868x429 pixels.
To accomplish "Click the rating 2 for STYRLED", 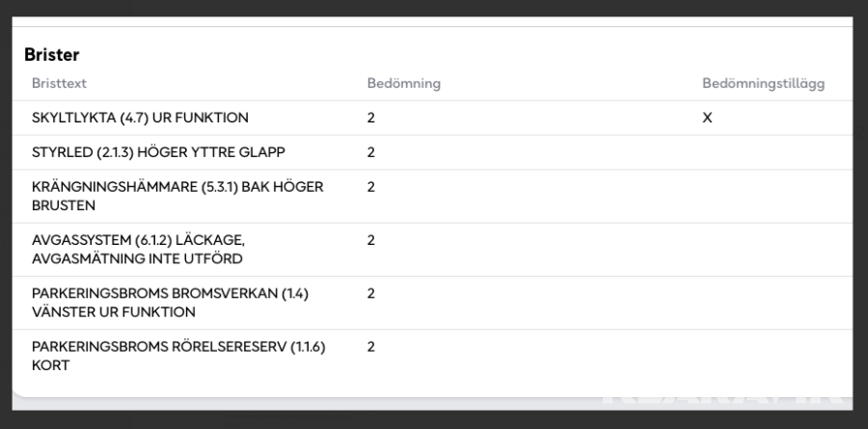I will coord(371,152).
